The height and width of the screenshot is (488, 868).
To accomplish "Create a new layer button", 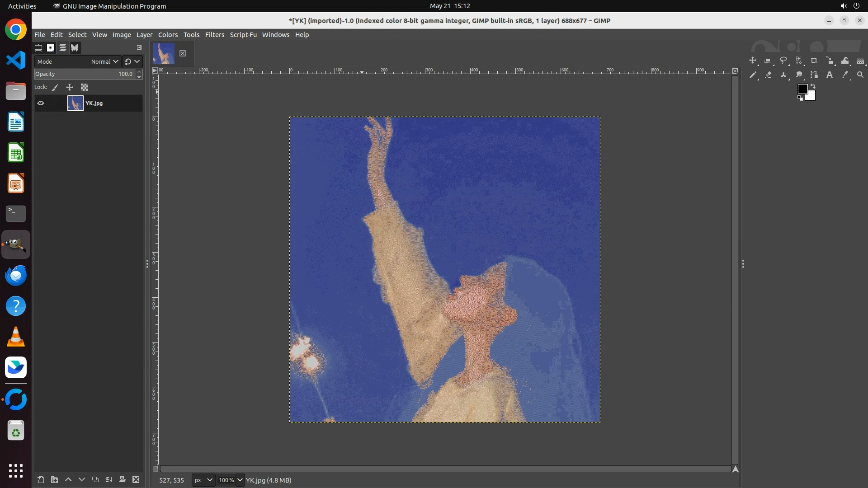I will tap(41, 479).
